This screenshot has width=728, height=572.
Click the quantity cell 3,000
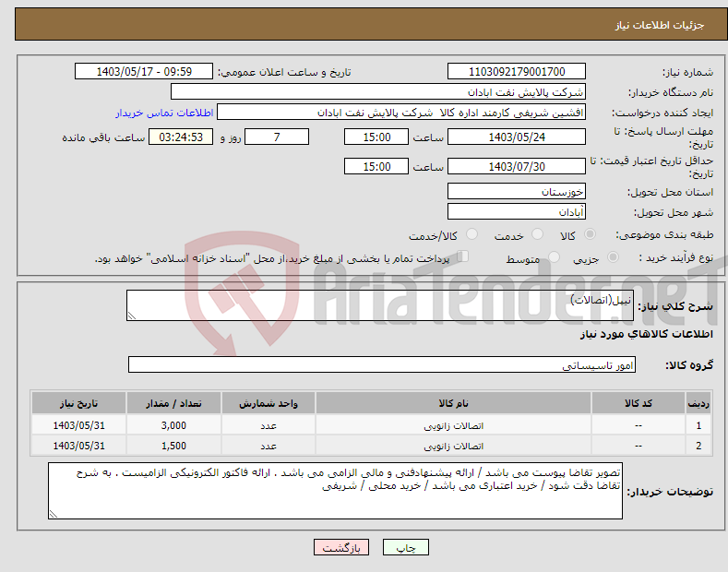[x=173, y=424]
